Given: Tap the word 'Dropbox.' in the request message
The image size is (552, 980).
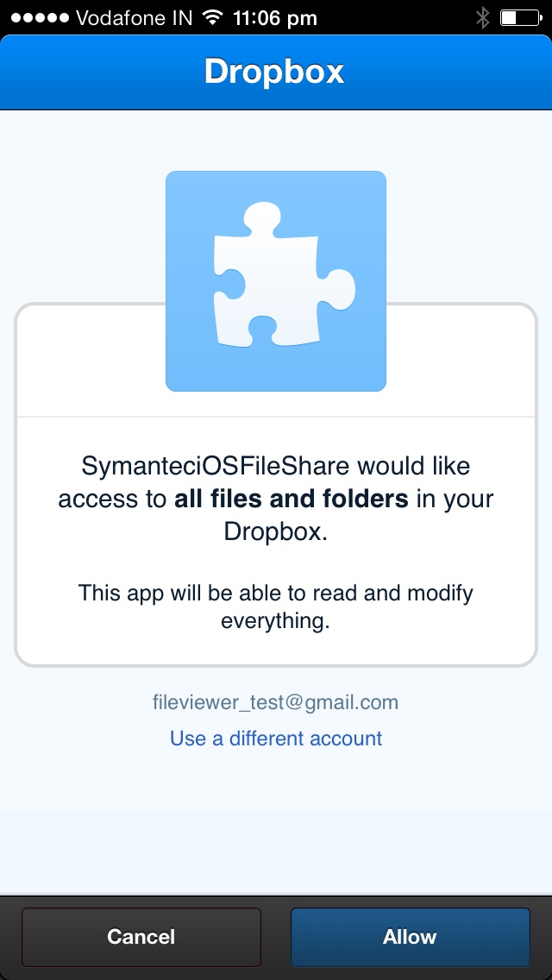Looking at the screenshot, I should click(x=276, y=531).
